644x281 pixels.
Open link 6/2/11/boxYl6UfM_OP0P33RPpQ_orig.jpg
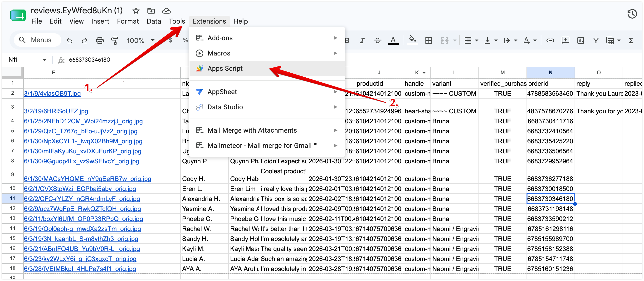pyautogui.click(x=83, y=219)
